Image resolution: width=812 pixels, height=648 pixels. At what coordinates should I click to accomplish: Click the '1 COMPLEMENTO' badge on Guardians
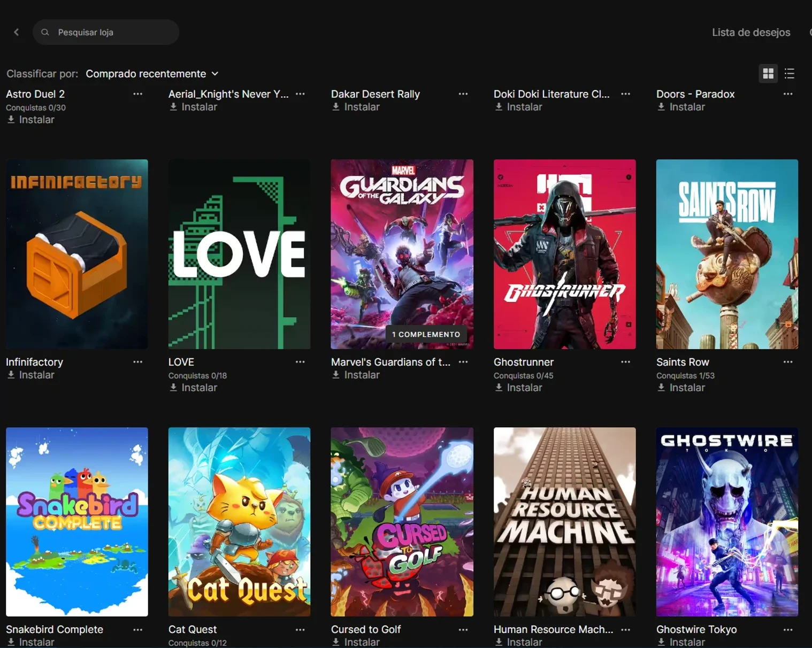426,334
